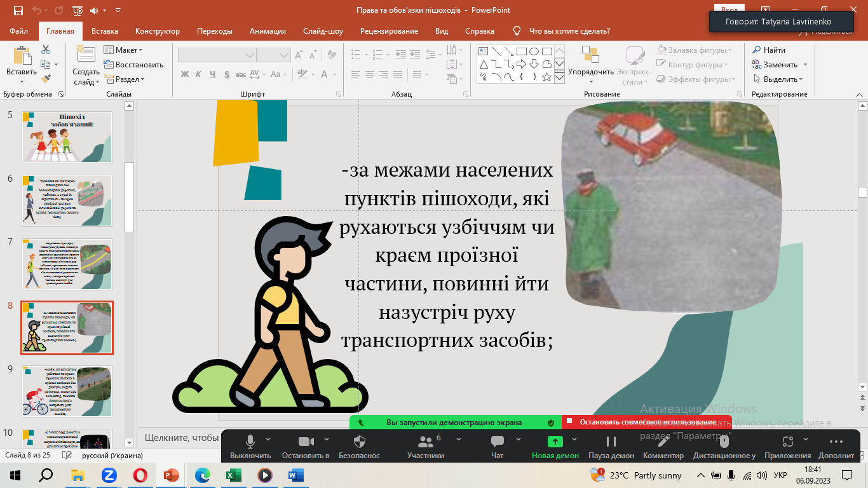The width and height of the screenshot is (868, 488).
Task: Open the Раздел section dropdown
Action: click(x=130, y=79)
